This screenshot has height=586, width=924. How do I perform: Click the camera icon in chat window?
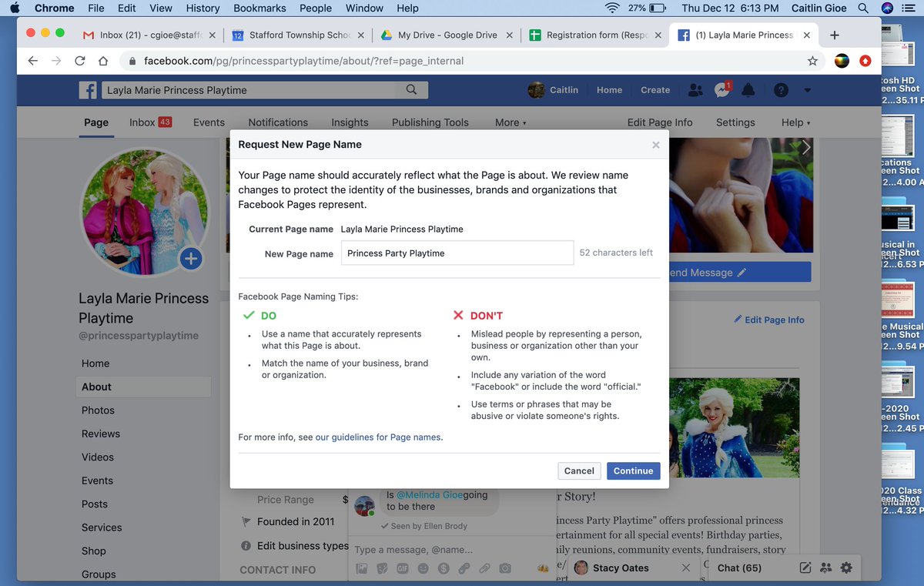pos(504,568)
